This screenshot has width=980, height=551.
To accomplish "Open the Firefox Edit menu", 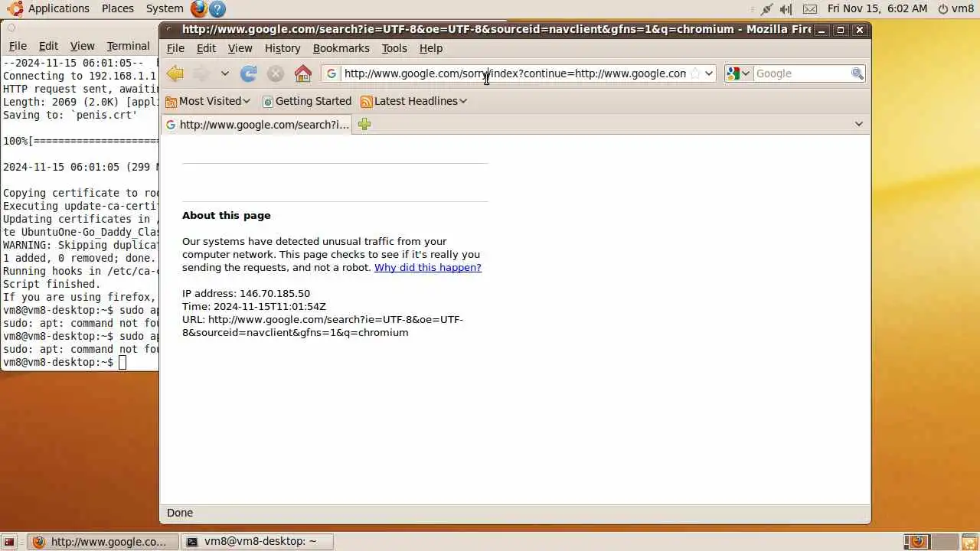I will (x=206, y=48).
